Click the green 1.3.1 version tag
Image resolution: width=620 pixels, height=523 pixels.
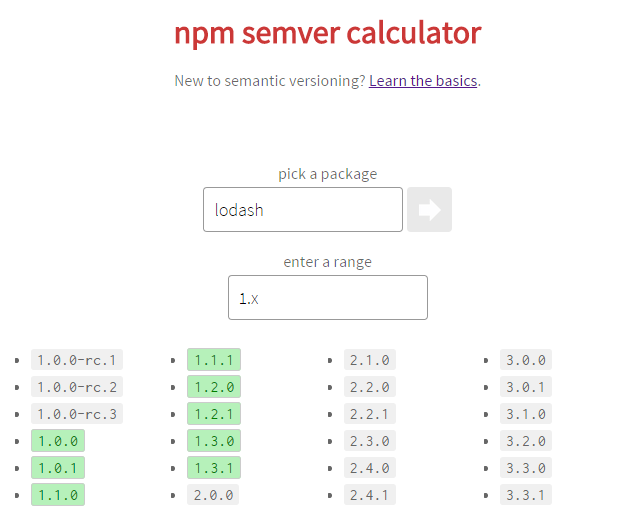point(214,467)
